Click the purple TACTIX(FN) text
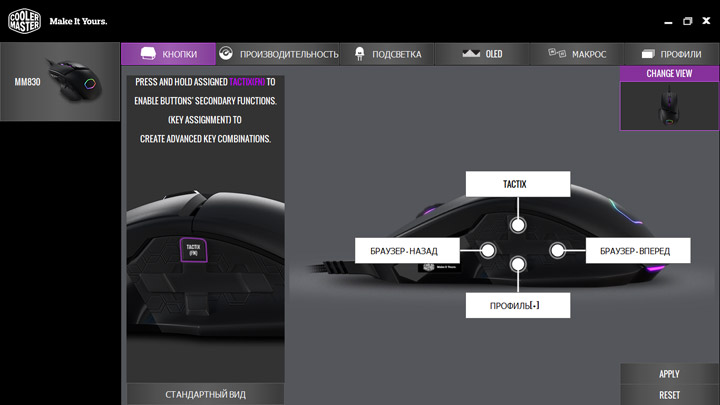The height and width of the screenshot is (405, 720). pyautogui.click(x=247, y=82)
